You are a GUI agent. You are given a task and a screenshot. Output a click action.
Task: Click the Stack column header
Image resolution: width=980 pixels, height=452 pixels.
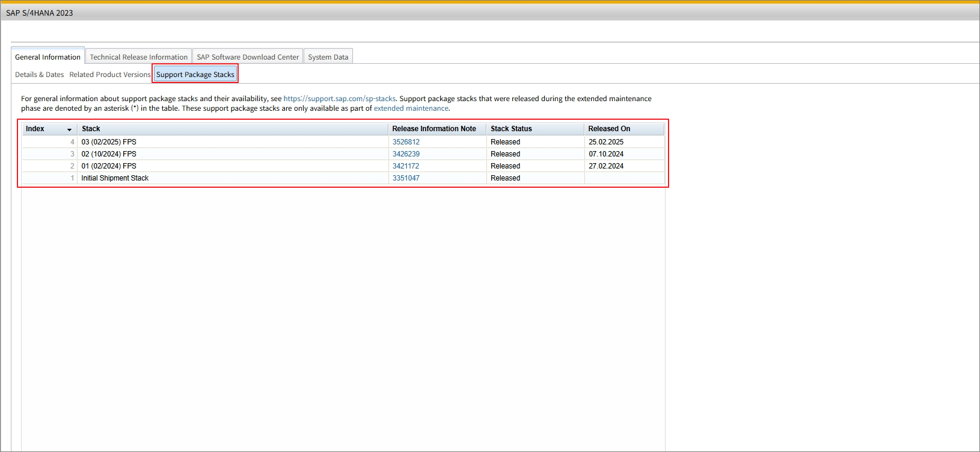tap(233, 129)
